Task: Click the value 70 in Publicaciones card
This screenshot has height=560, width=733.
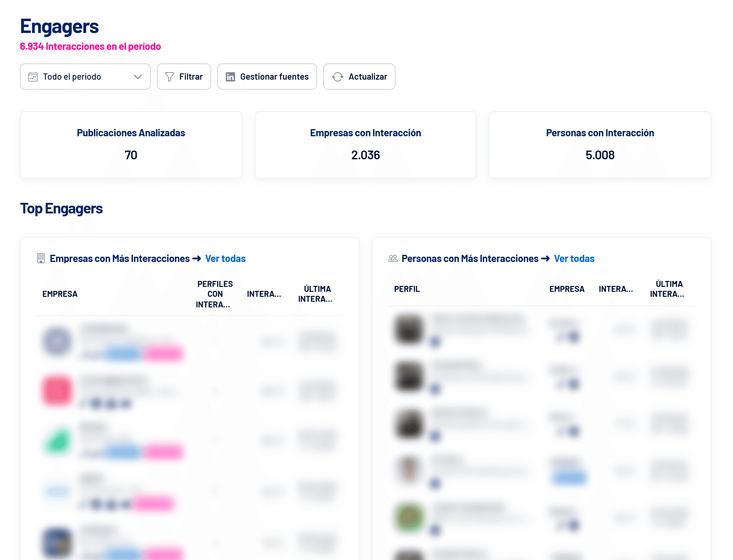Action: [131, 155]
